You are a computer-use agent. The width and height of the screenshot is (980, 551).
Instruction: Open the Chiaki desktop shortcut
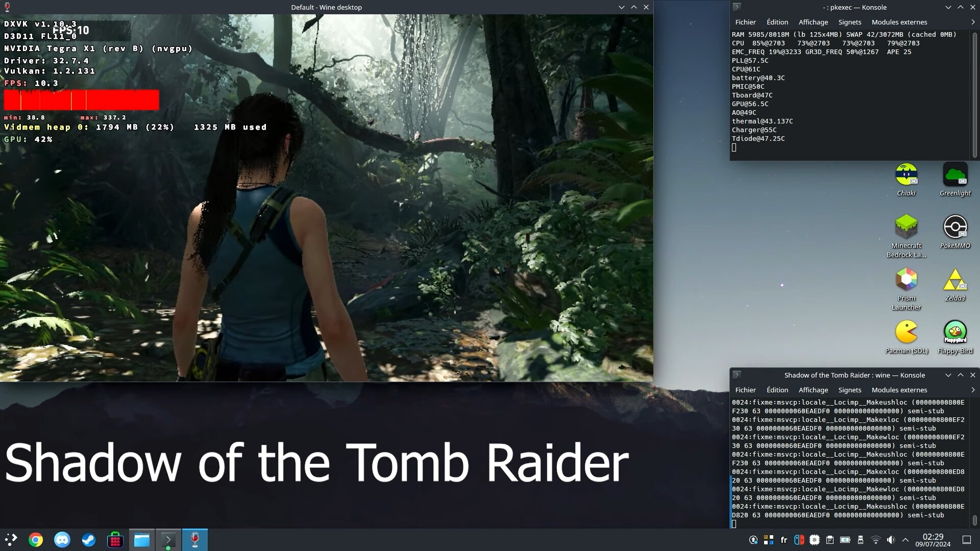(906, 180)
